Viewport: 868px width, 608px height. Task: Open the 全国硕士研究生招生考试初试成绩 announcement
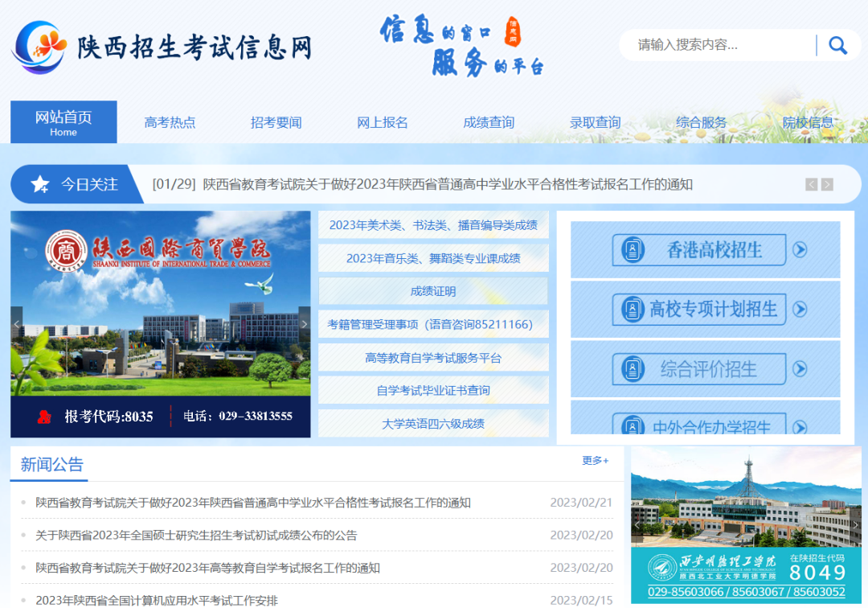tap(196, 536)
